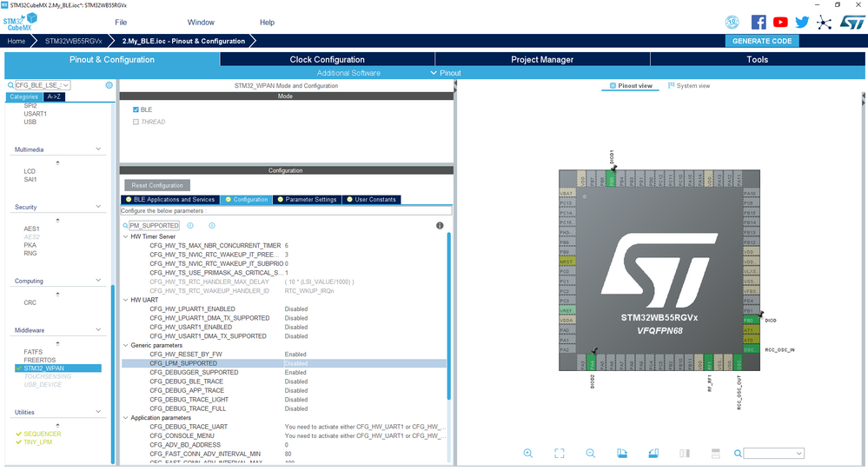
Task: Click the ST logo in the header
Action: [x=851, y=22]
